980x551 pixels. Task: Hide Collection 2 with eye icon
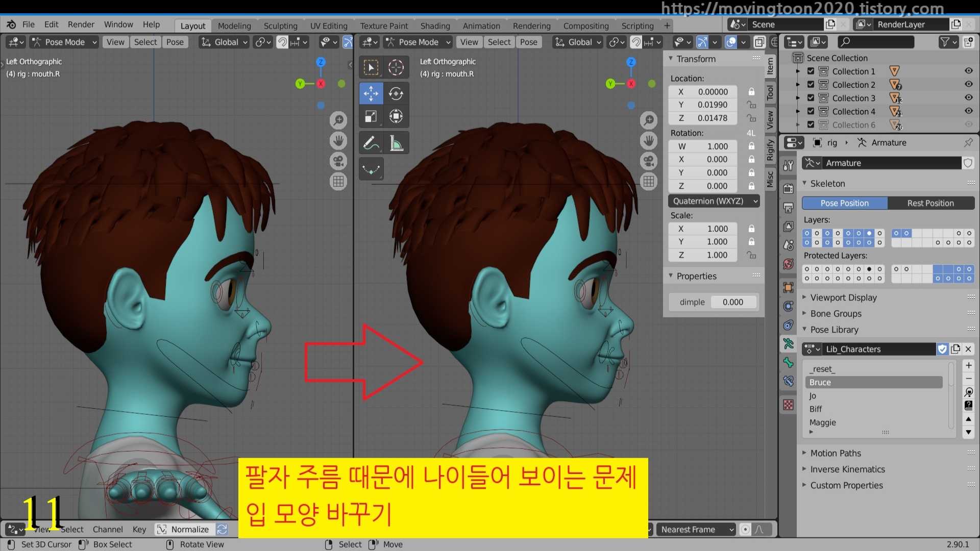[x=968, y=85]
